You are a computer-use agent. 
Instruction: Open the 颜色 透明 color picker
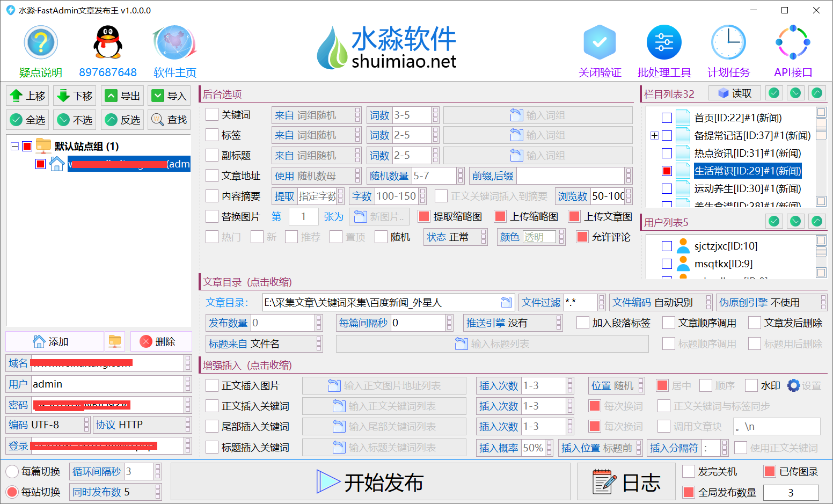pos(531,237)
